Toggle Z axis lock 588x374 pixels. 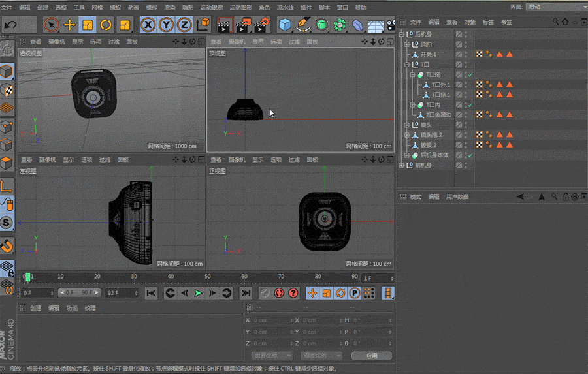pos(184,25)
